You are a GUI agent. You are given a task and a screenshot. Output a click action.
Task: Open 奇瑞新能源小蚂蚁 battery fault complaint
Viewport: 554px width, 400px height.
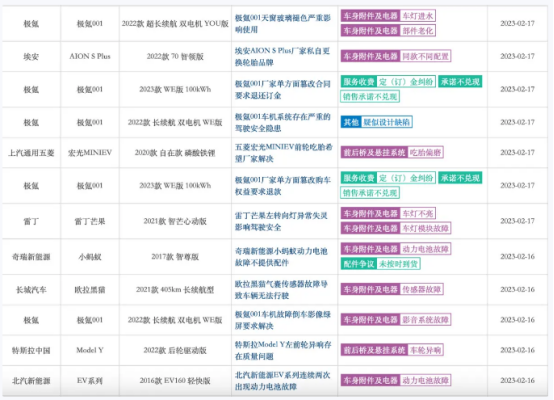pos(281,257)
